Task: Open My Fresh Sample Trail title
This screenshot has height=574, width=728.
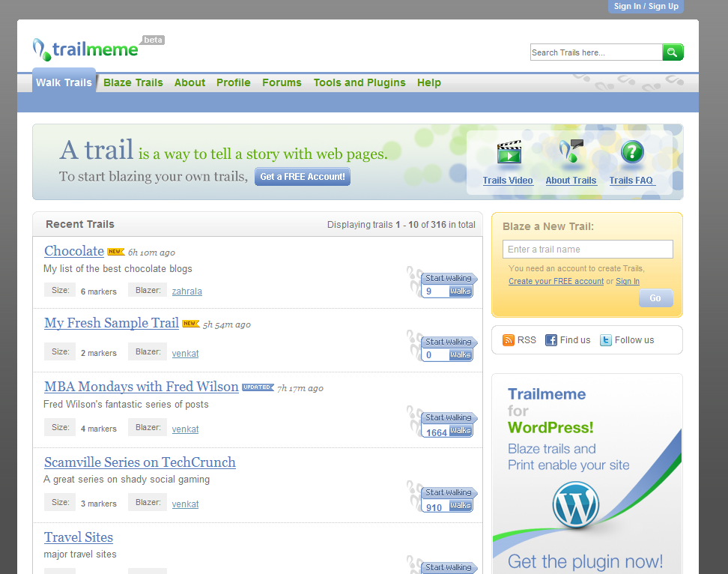Action: point(112,323)
